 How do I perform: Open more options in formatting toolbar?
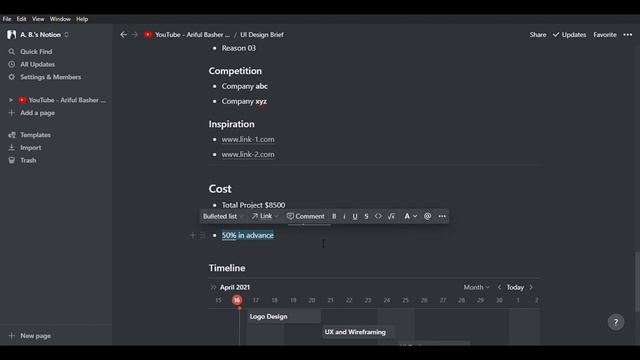click(x=442, y=216)
